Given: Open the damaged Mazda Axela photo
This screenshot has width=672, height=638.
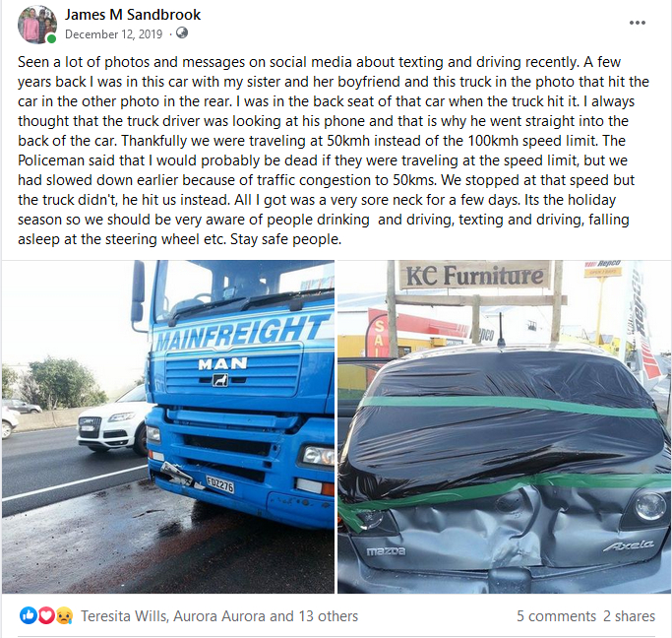Looking at the screenshot, I should 505,426.
